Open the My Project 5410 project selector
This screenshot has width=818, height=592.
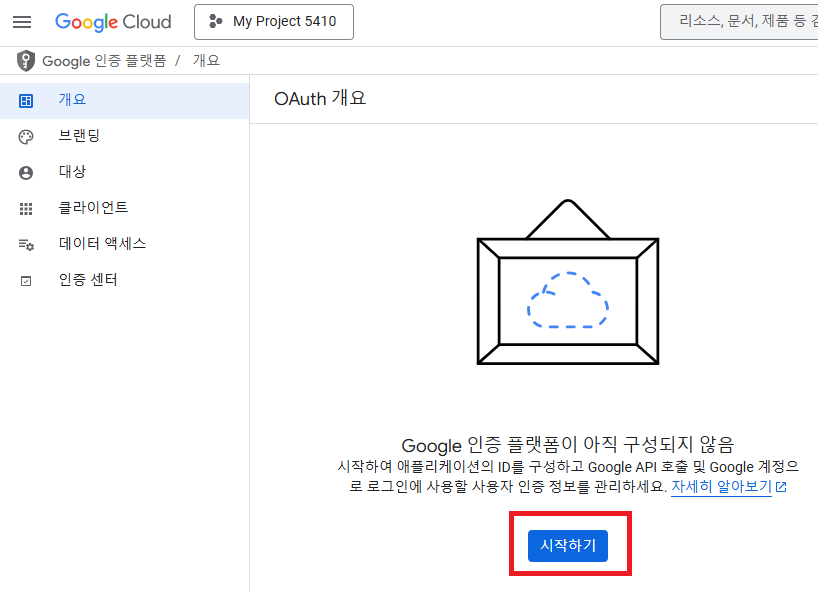click(x=274, y=22)
